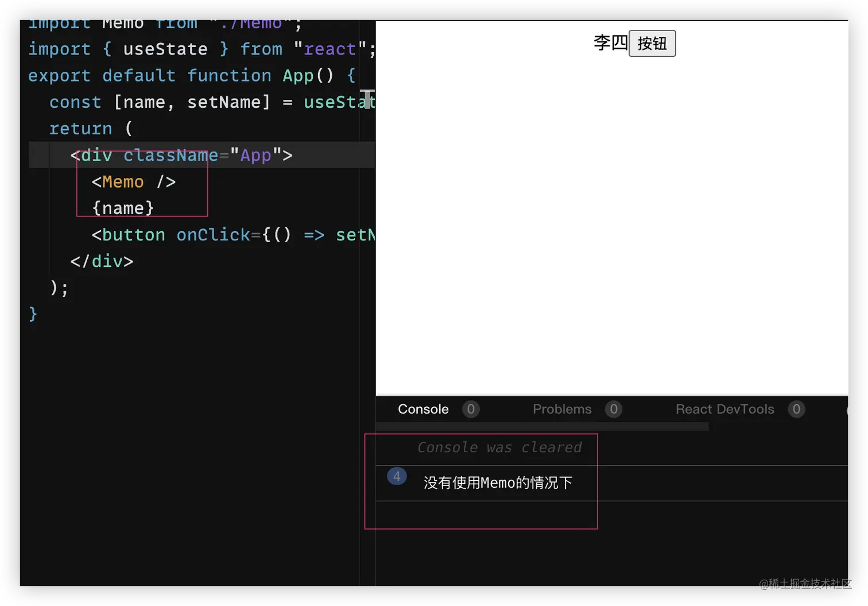
Task: Select the console log 没有使用Memo的情况下
Action: point(498,483)
